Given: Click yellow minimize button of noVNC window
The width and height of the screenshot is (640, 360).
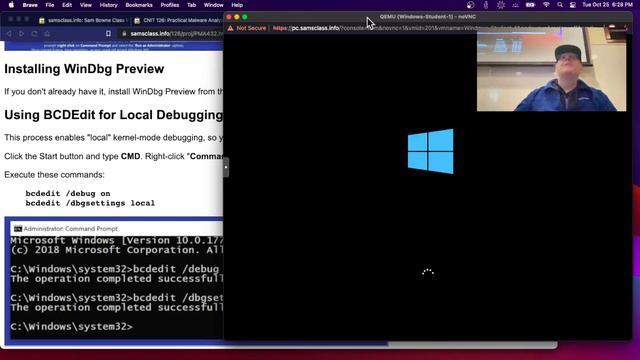Looking at the screenshot, I should 237,17.
